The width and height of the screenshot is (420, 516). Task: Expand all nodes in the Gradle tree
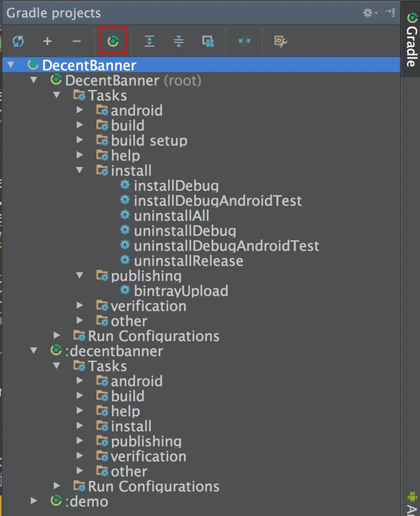pyautogui.click(x=149, y=41)
